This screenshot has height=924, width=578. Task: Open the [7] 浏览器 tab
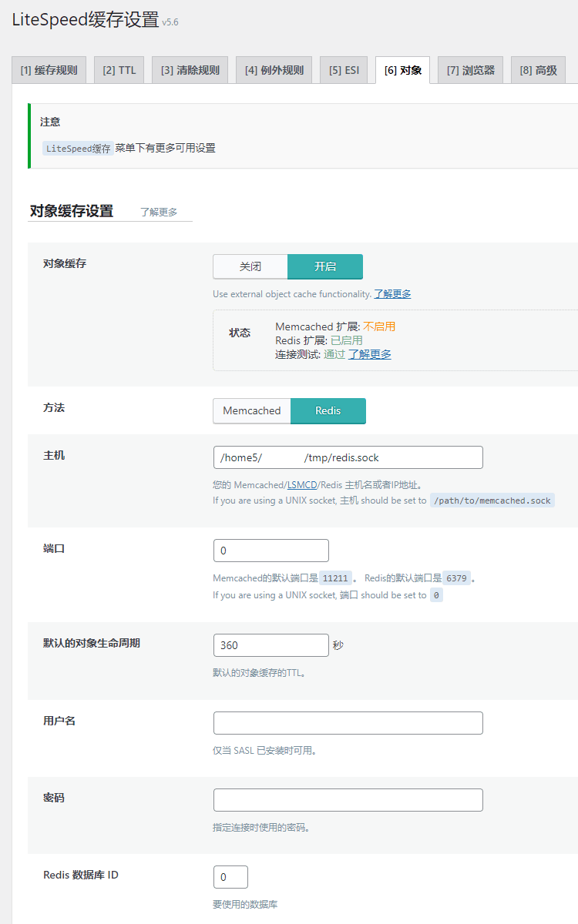click(x=470, y=69)
